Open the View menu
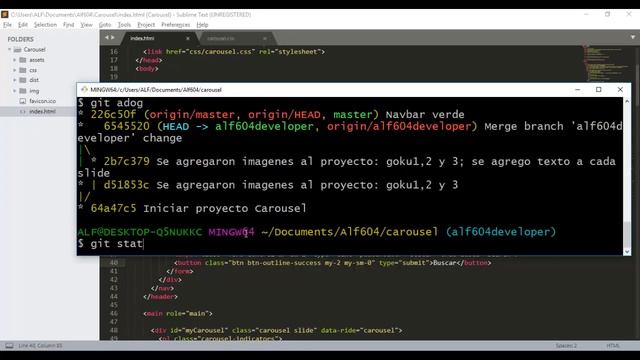640x360 pixels. (x=86, y=25)
